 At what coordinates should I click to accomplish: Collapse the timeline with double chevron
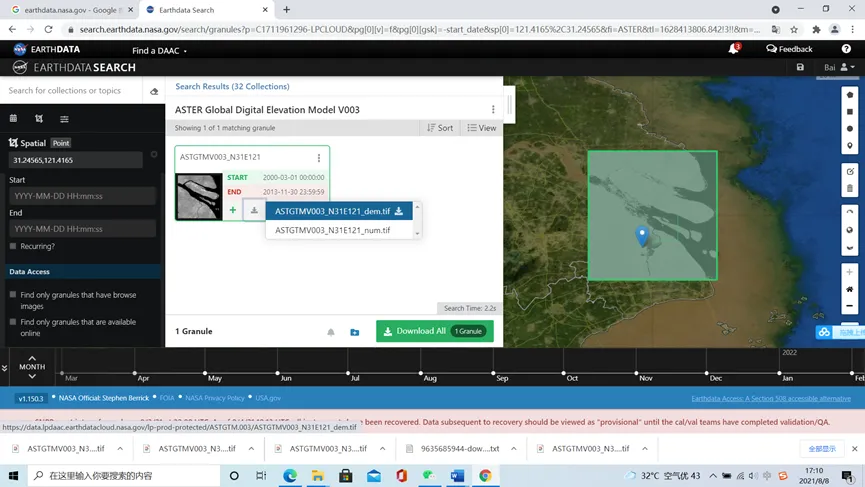point(4,368)
